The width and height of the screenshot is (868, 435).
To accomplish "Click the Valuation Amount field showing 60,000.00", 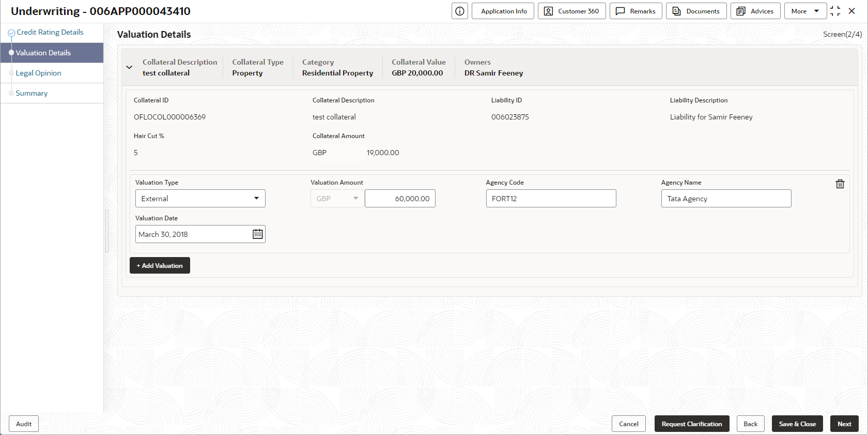I will pos(400,199).
